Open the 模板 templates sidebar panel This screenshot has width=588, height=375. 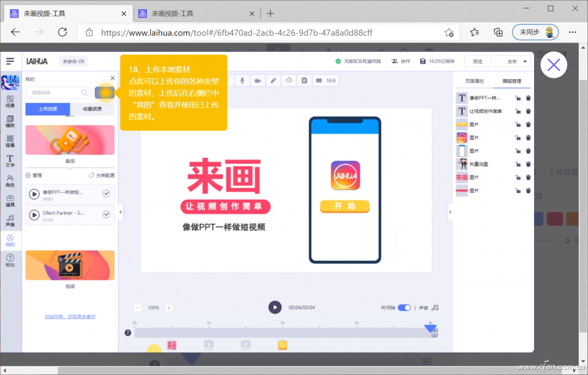click(x=10, y=122)
